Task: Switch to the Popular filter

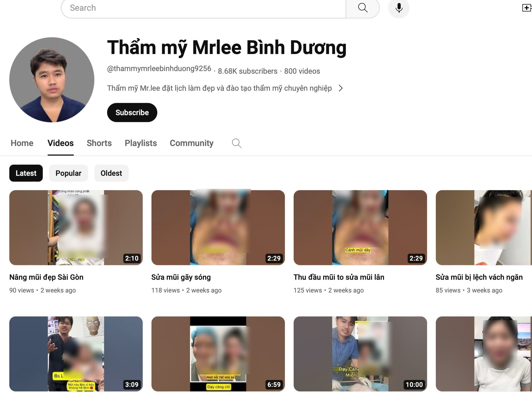Action: pyautogui.click(x=68, y=173)
